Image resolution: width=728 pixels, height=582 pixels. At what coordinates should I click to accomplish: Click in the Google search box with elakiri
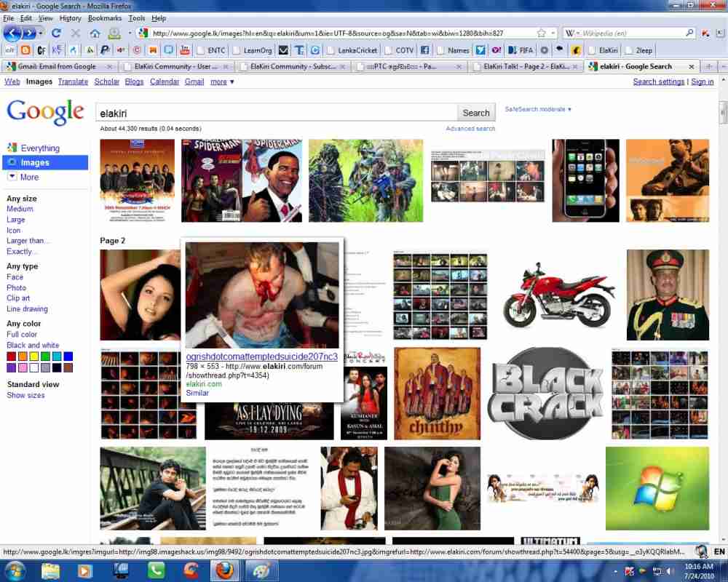(276, 113)
